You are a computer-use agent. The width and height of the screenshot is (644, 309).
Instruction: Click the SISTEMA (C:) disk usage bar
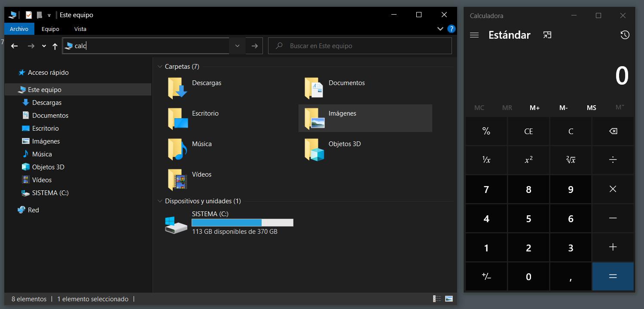[242, 223]
